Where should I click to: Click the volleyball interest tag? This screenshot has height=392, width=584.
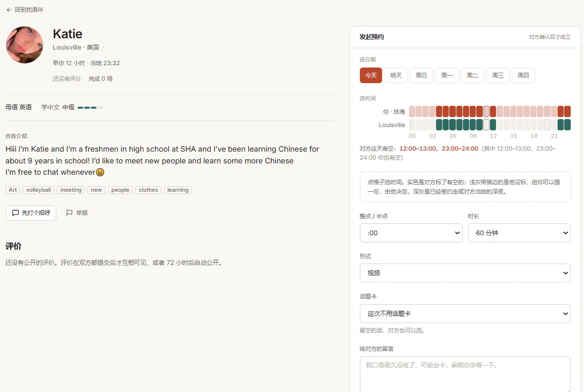[39, 190]
